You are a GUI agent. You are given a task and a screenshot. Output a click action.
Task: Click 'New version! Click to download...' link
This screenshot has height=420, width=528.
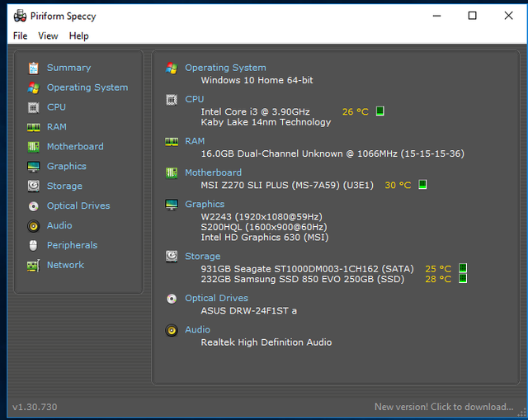pyautogui.click(x=444, y=407)
